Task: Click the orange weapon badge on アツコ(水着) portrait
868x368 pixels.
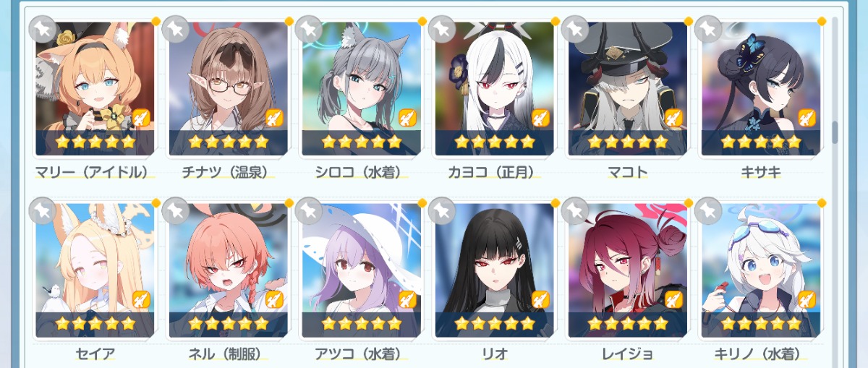Action: pyautogui.click(x=407, y=299)
